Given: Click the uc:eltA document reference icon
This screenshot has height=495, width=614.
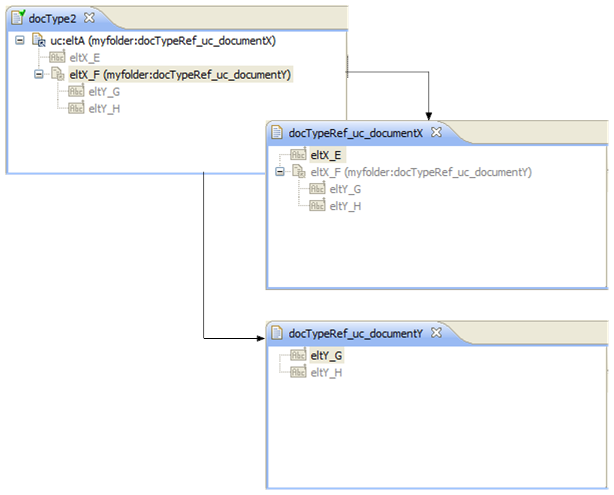Looking at the screenshot, I should pos(39,41).
